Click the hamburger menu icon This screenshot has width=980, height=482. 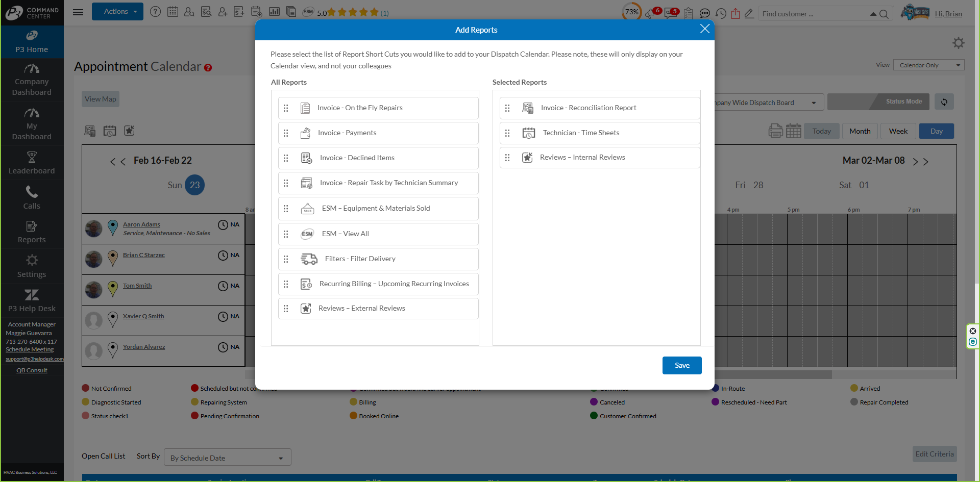pos(78,12)
